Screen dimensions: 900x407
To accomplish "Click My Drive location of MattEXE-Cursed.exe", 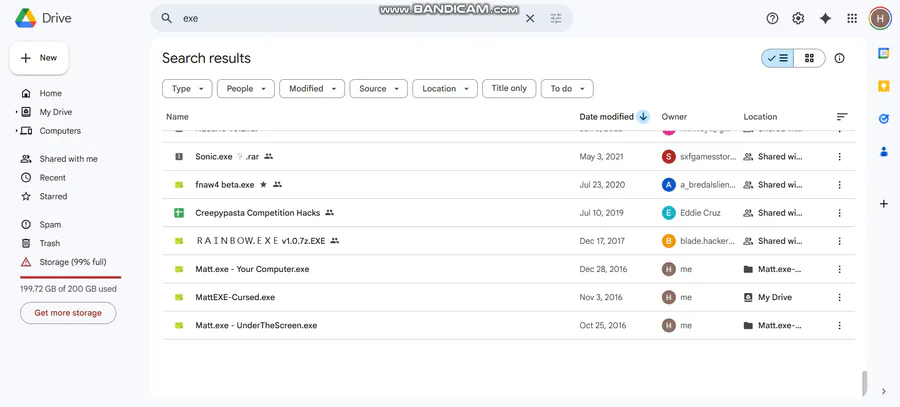I will (767, 297).
